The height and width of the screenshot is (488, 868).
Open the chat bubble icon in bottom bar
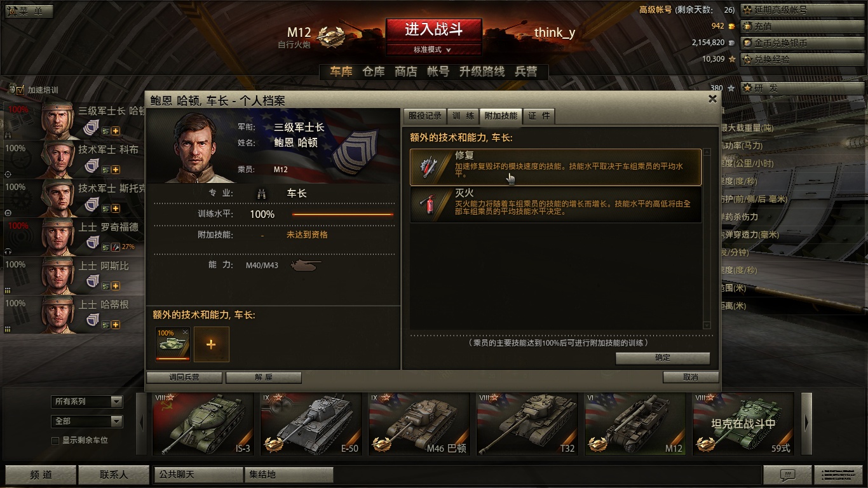tap(787, 475)
